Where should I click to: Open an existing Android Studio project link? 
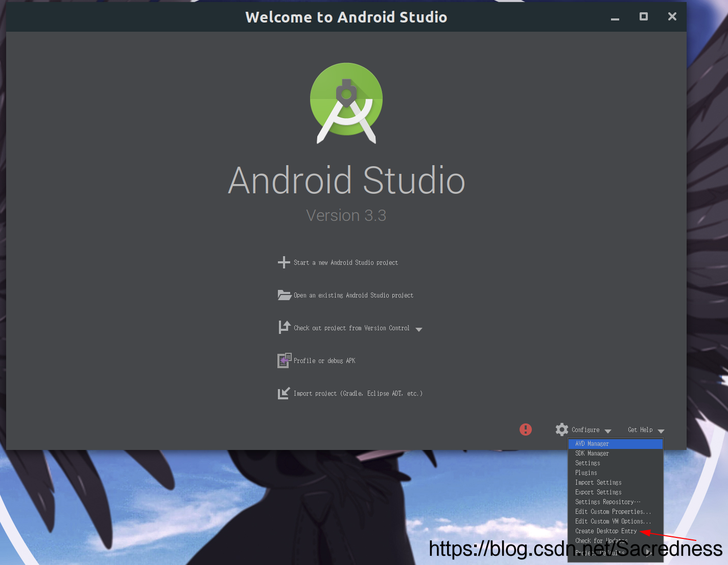pyautogui.click(x=354, y=296)
